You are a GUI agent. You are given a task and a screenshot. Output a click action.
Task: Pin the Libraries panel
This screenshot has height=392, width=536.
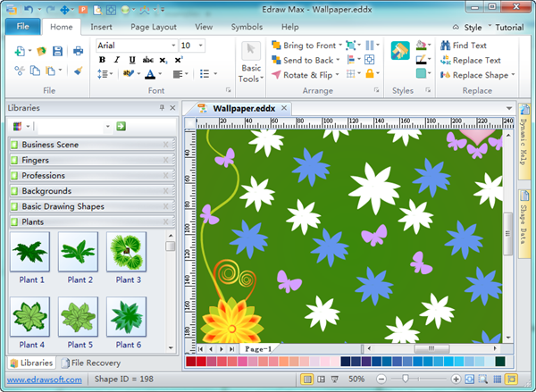pos(162,108)
